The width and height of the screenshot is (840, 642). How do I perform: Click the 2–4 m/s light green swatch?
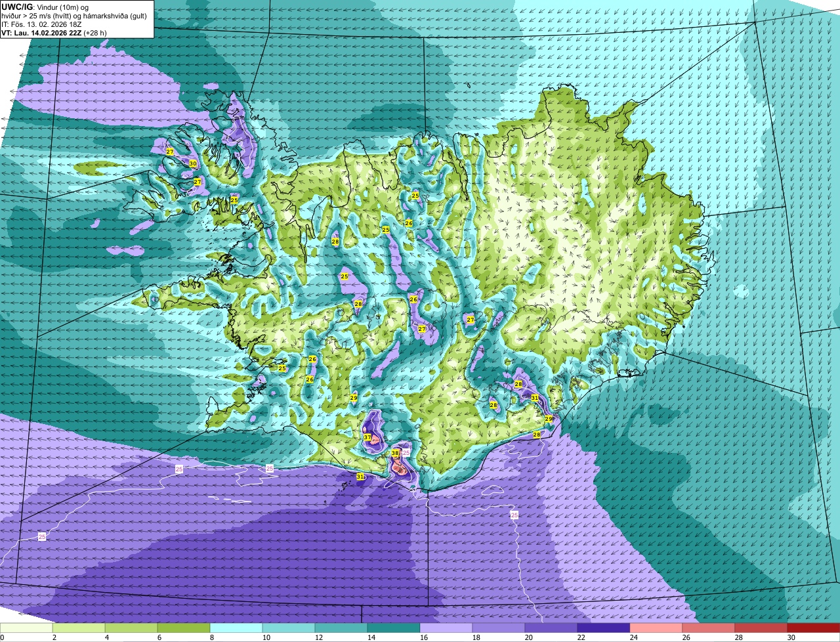[x=79, y=628]
